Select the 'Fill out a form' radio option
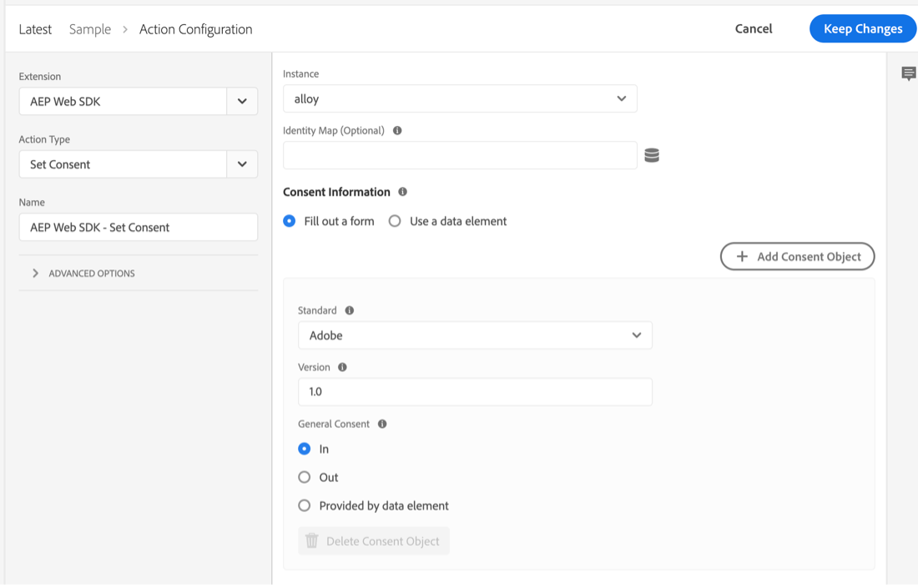Viewport: 918px width, 588px height. coord(290,221)
